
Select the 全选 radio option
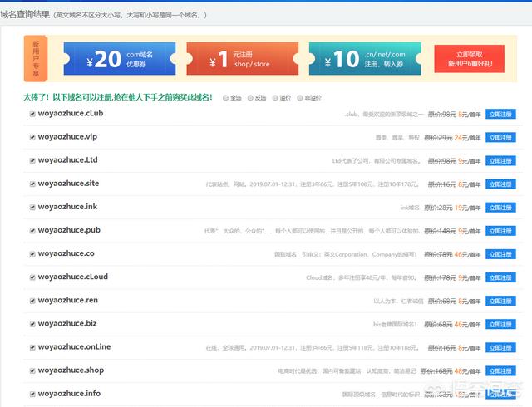point(225,98)
